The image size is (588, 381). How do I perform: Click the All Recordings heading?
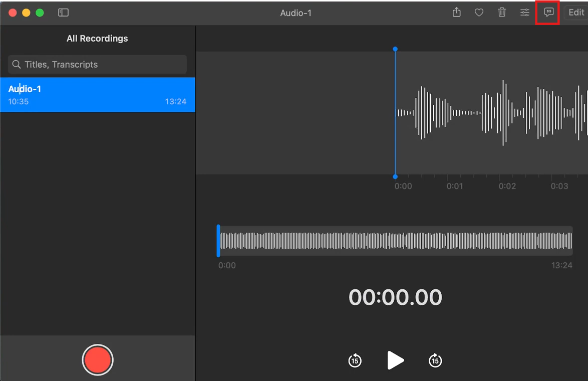click(x=97, y=38)
